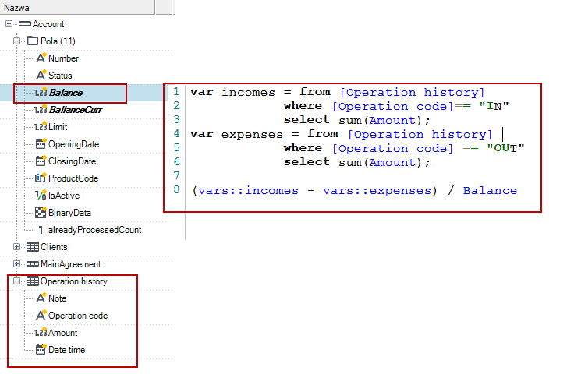Click vars::expenses in line 8

[x=377, y=190]
